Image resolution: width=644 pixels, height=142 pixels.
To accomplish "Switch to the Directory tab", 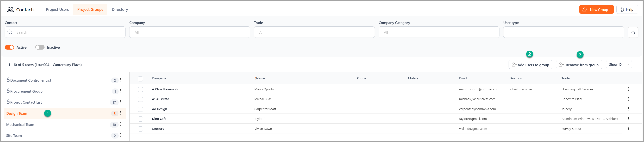I will click(120, 9).
